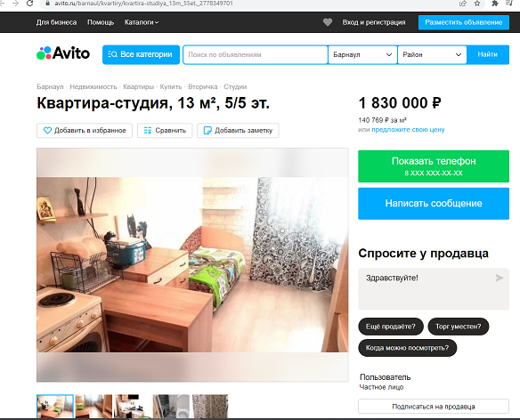
Task: Open Каталоги dropdown menu
Action: point(142,22)
